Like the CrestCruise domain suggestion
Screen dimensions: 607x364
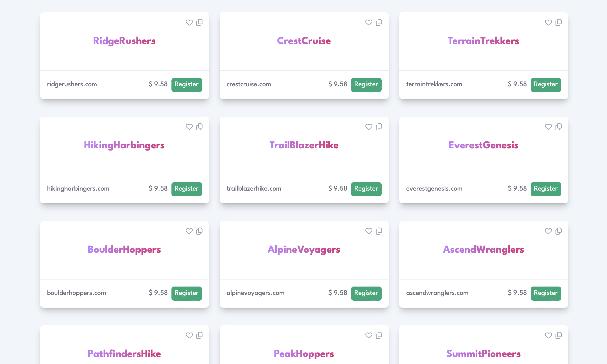pyautogui.click(x=369, y=23)
